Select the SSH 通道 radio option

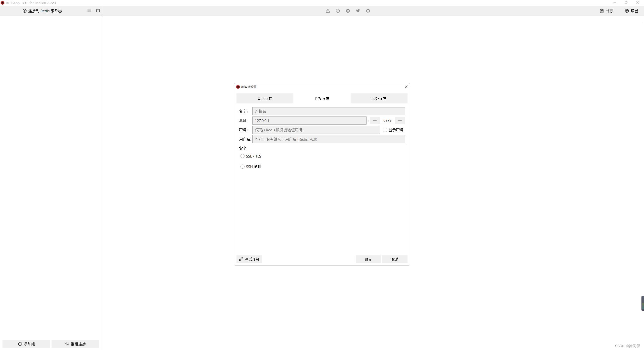tap(243, 167)
